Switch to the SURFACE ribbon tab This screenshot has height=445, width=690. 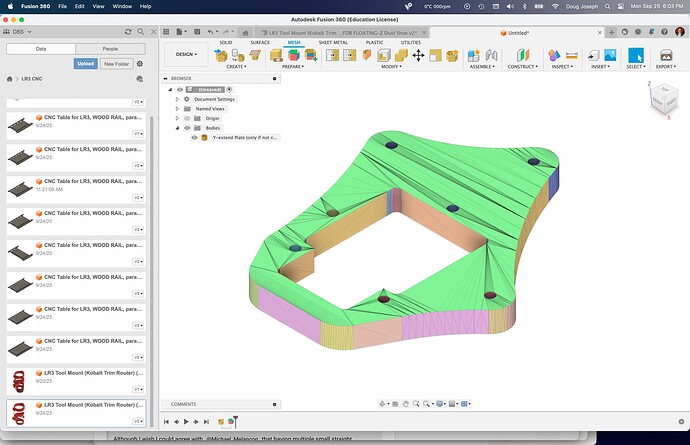click(x=260, y=42)
